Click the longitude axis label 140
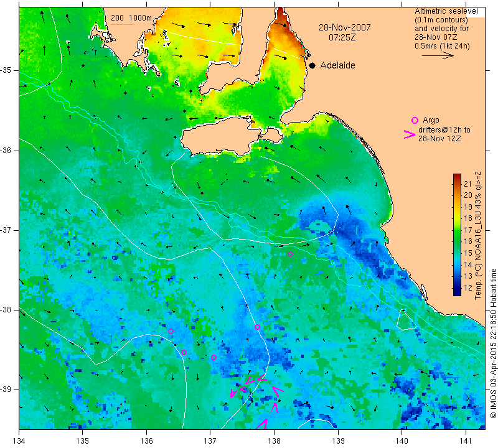 click(x=402, y=441)
